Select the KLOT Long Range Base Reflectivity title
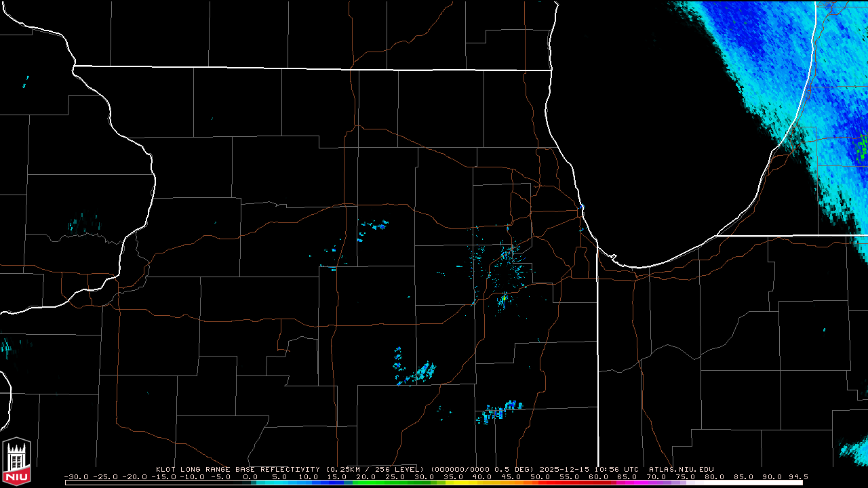Viewport: 868px width, 488px height. coord(239,469)
